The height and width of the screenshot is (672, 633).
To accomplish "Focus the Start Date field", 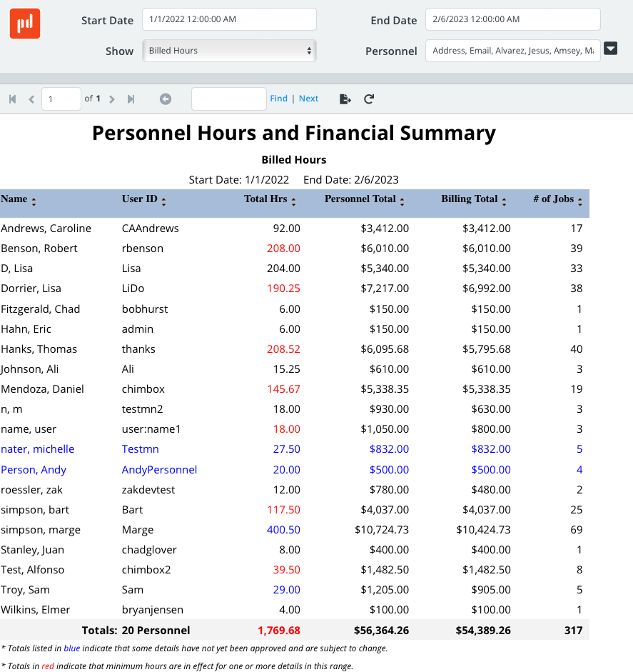I will pos(229,19).
